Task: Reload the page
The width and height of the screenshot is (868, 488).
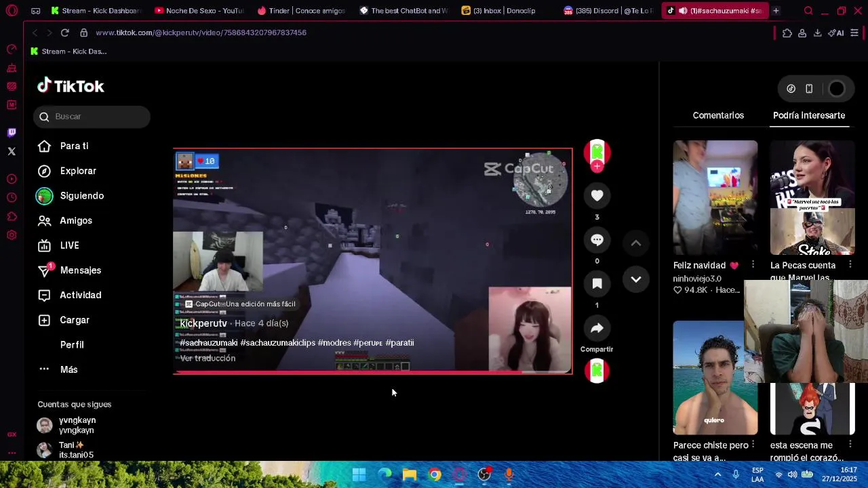Action: [64, 33]
